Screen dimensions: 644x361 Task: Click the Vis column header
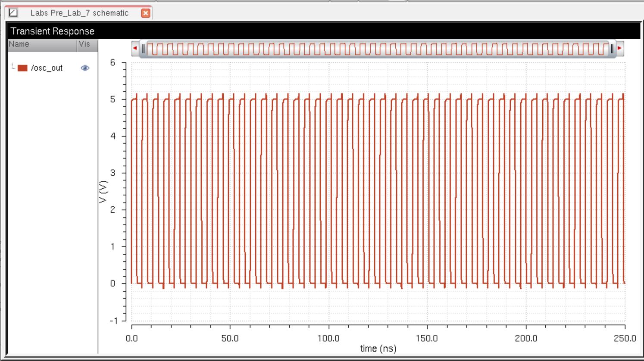pos(84,44)
